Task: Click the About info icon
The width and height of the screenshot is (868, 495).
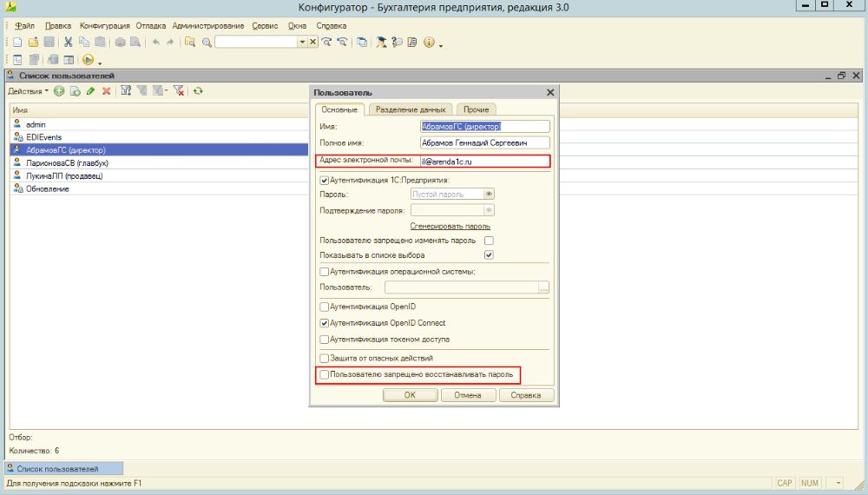Action: [429, 42]
